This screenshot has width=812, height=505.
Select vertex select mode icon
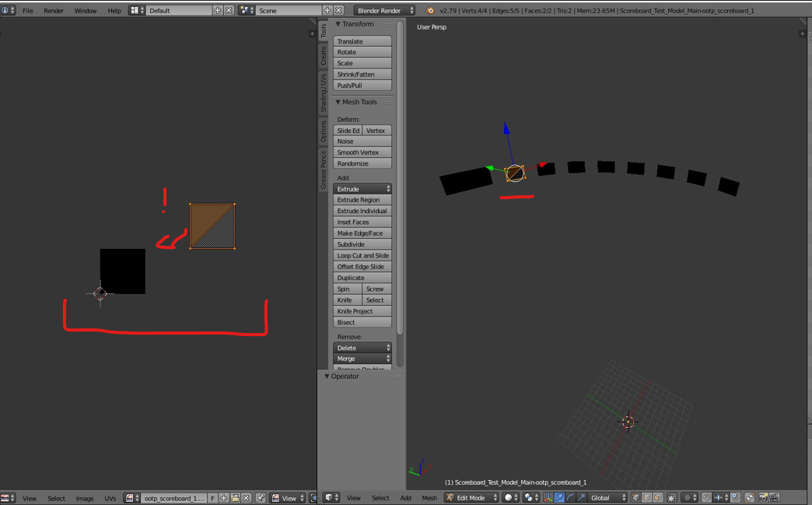635,498
